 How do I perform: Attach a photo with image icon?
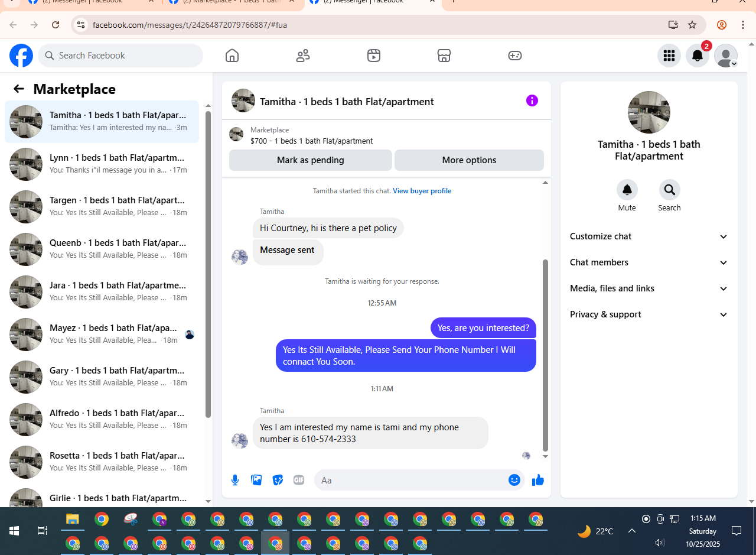(256, 480)
